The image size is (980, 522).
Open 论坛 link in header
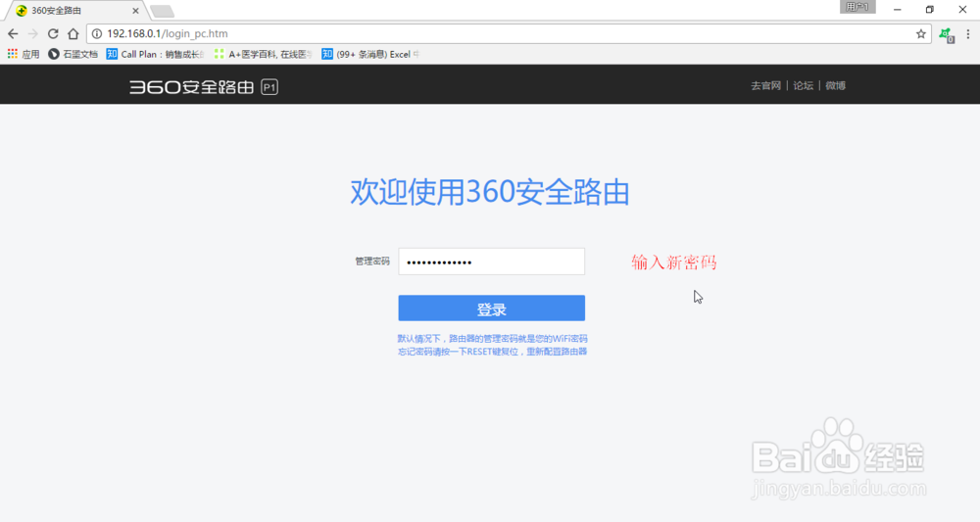coord(804,85)
